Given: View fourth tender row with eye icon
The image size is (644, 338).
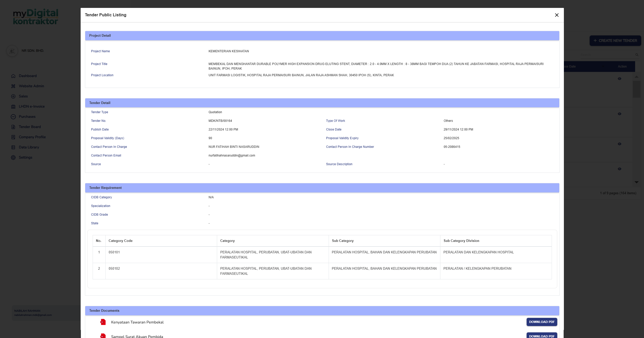Looking at the screenshot, I should (x=620, y=169).
